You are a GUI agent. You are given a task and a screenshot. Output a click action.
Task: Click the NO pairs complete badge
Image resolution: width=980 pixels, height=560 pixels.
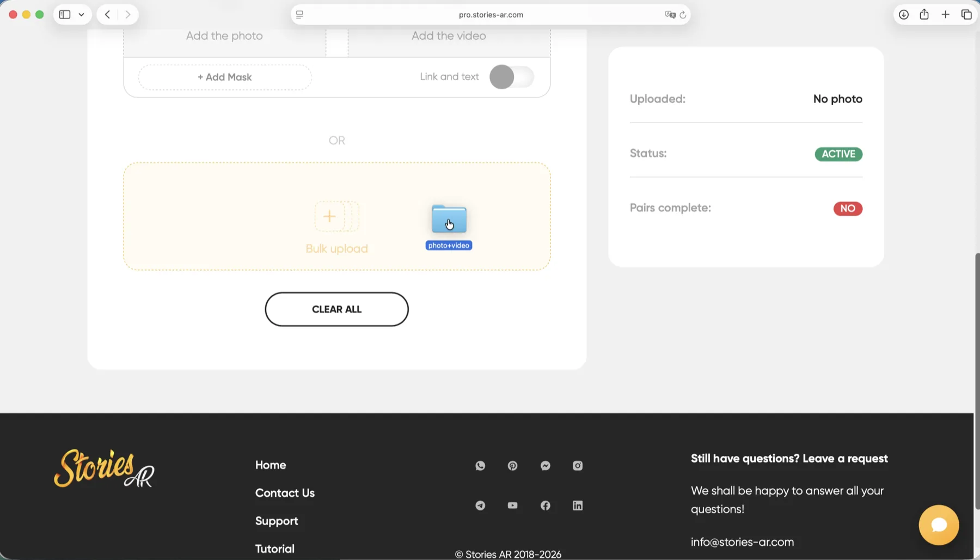(x=848, y=209)
